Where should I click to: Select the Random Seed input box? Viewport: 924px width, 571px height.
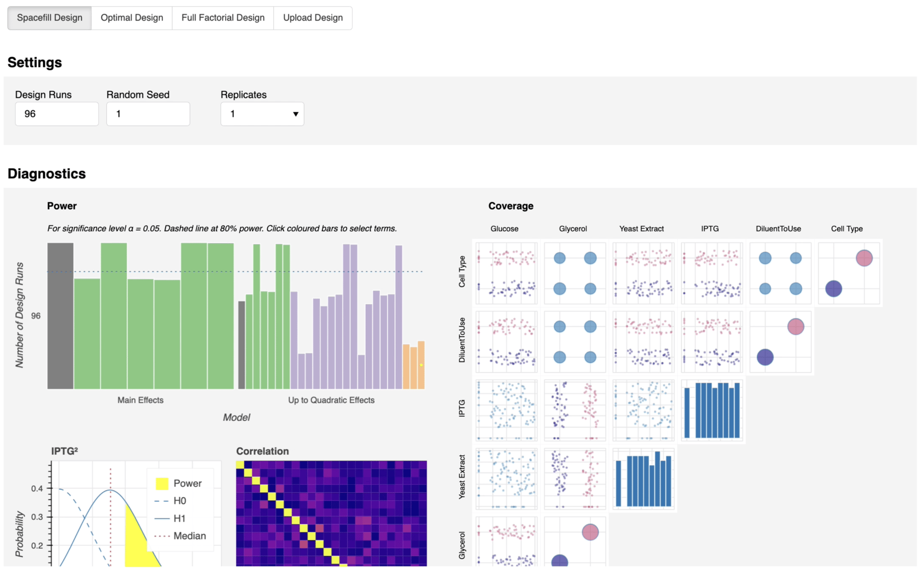coord(147,114)
